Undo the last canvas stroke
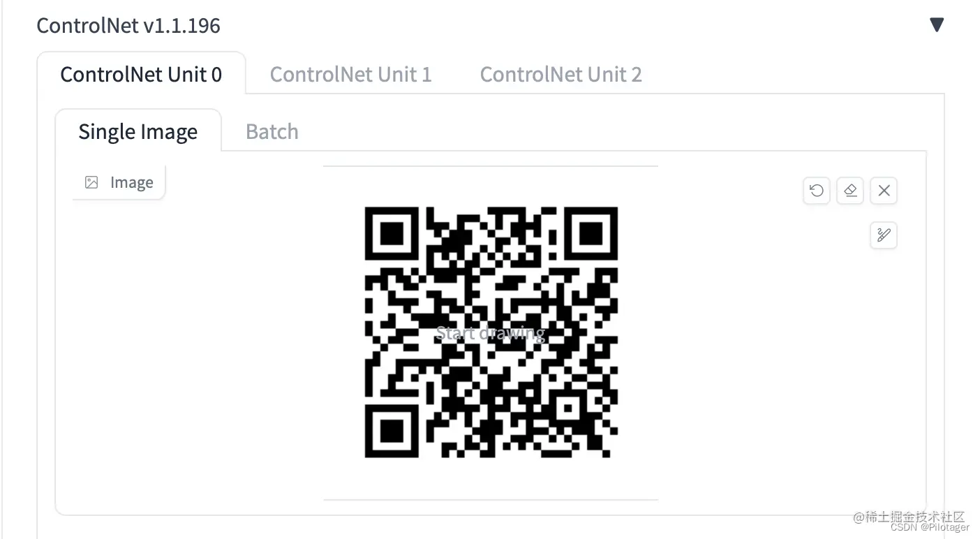 coord(817,191)
